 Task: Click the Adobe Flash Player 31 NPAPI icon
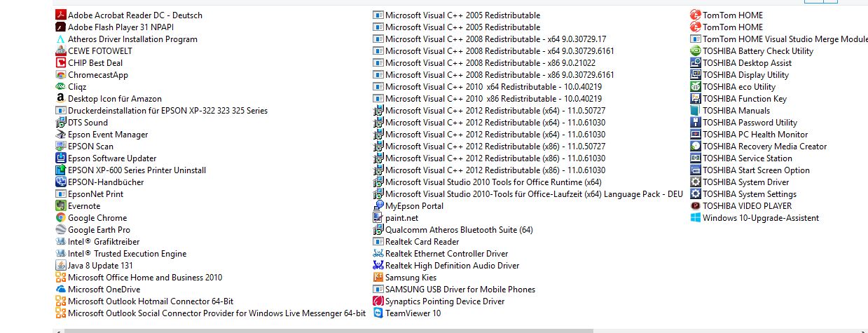coord(61,27)
